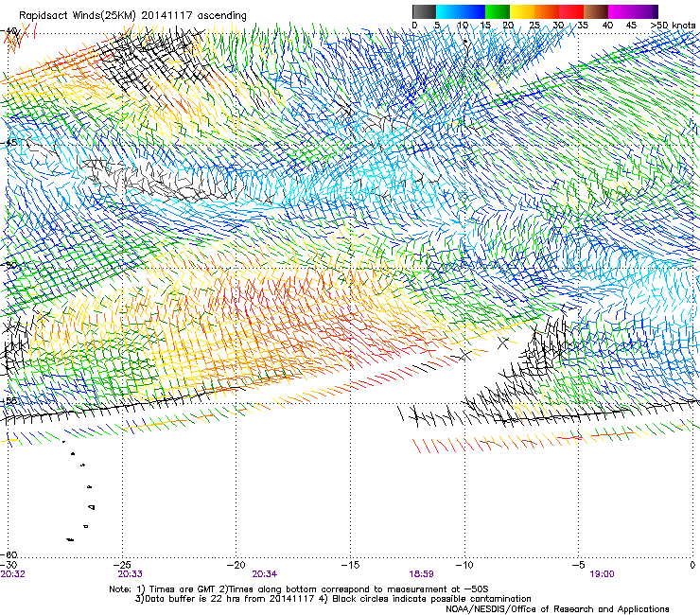Select the gray 0-5 knots color swatch
This screenshot has height=615, width=700.
click(424, 11)
